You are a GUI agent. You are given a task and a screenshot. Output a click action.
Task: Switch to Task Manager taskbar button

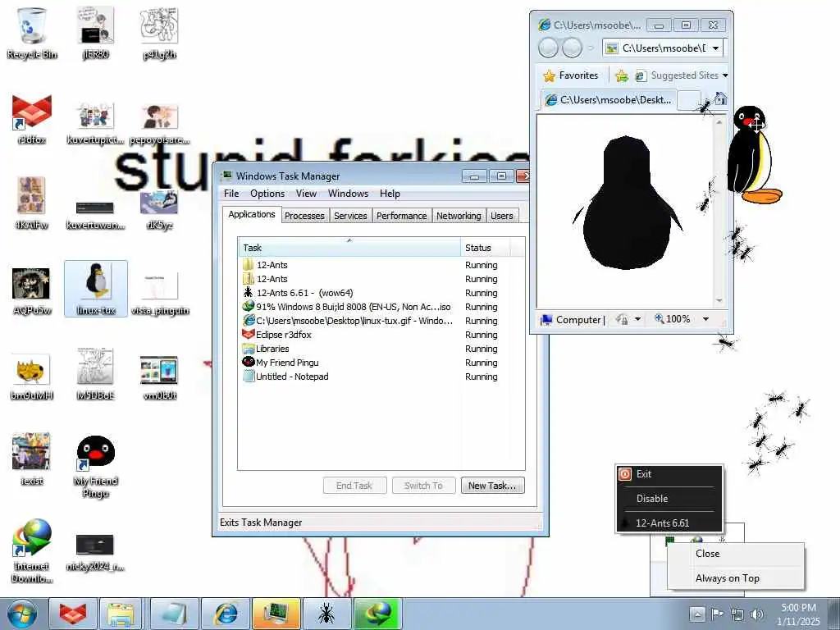click(x=276, y=614)
